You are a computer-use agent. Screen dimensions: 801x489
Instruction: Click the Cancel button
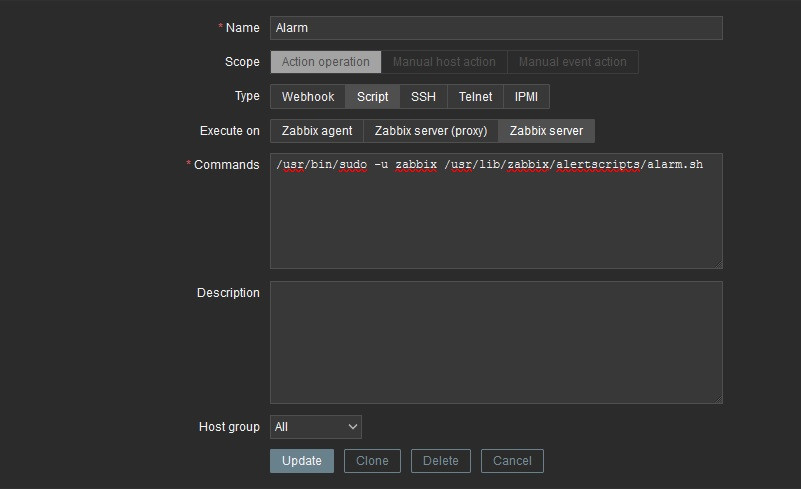[512, 461]
